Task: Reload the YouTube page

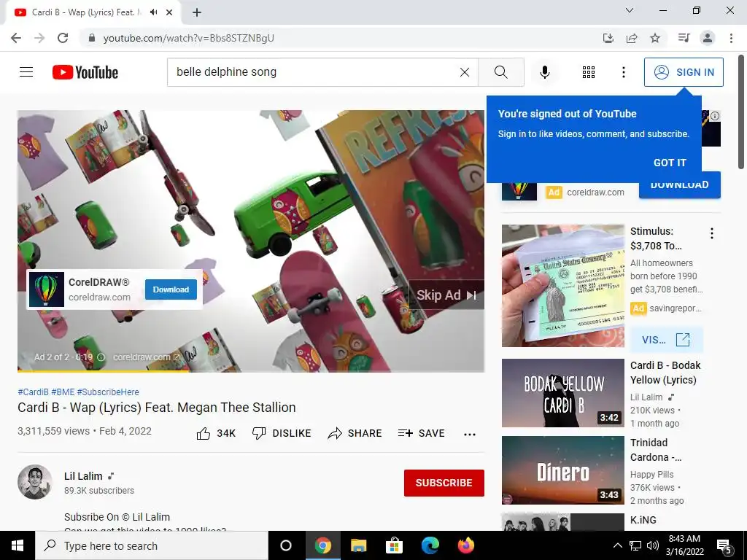Action: click(x=63, y=38)
